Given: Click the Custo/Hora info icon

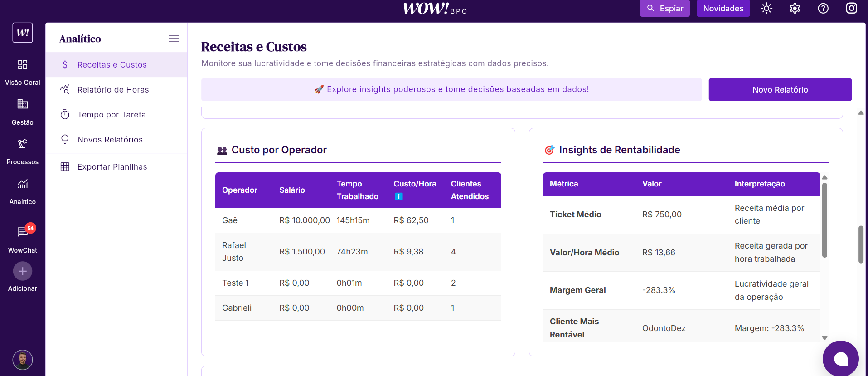Looking at the screenshot, I should click(399, 196).
